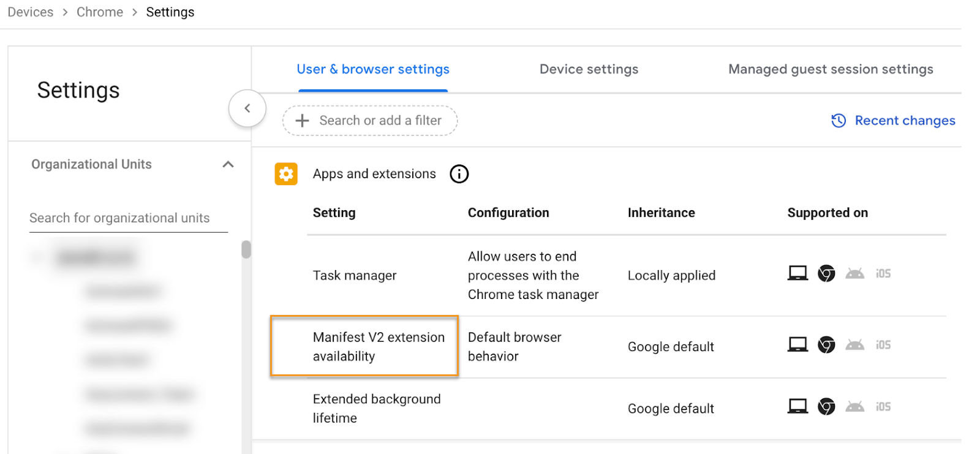Click the Chrome icon in Manifest V2 row
The image size is (980, 454).
(x=826, y=345)
